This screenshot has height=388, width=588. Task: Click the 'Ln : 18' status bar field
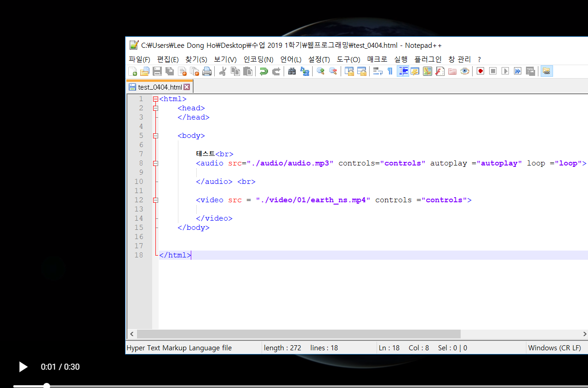(x=389, y=348)
